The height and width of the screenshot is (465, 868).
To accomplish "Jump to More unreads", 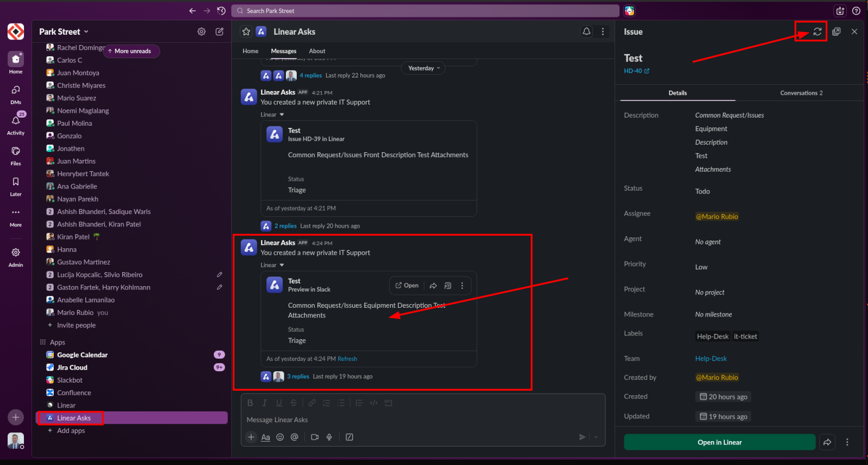I will 131,51.
